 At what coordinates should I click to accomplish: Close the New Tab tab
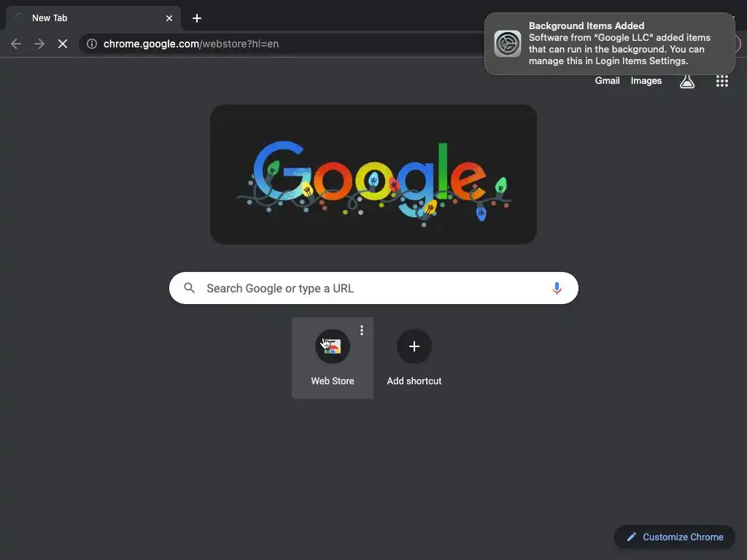tap(169, 18)
